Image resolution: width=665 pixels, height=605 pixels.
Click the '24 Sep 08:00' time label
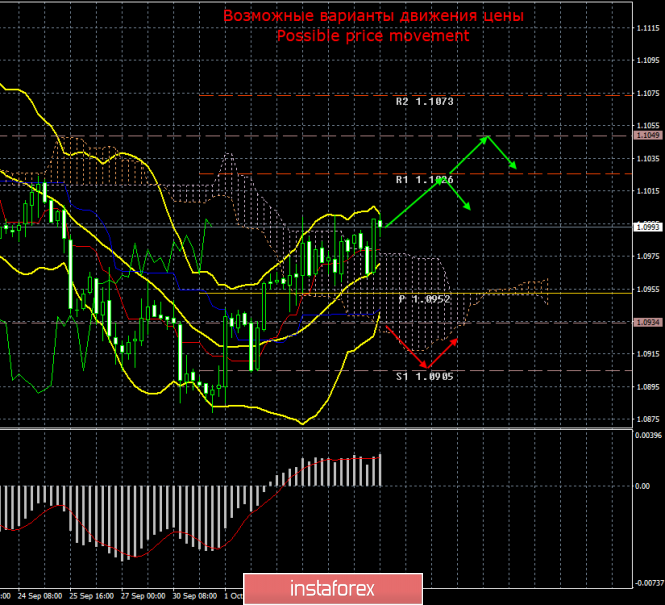pos(40,596)
